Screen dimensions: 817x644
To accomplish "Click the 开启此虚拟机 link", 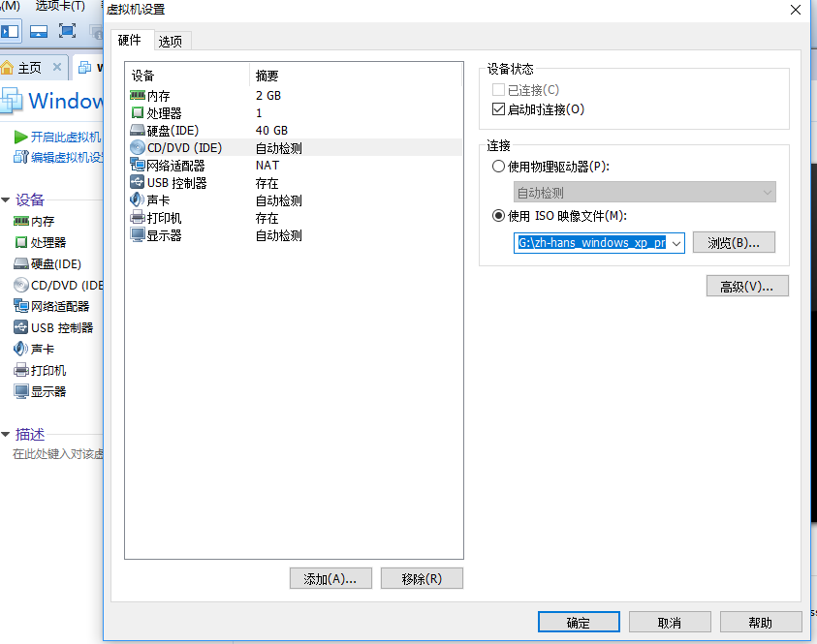I will pos(66,137).
